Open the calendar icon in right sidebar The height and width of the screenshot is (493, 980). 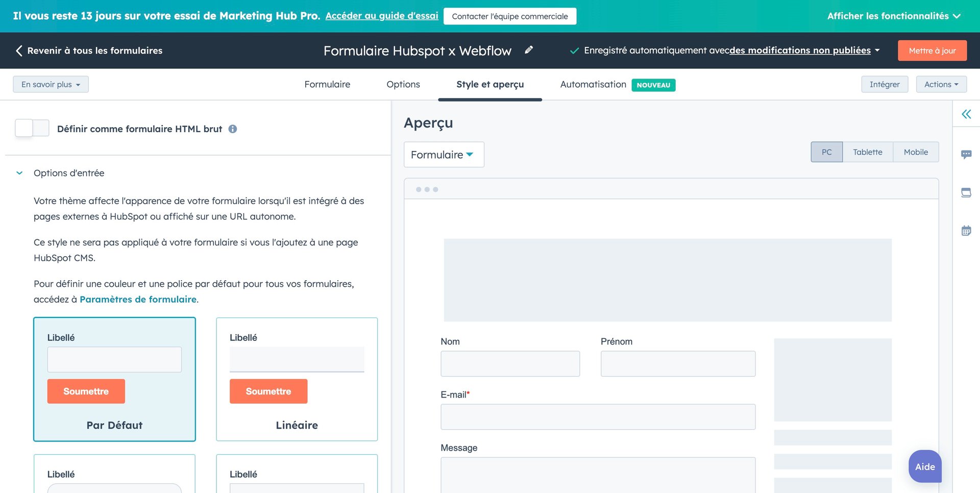coord(966,231)
